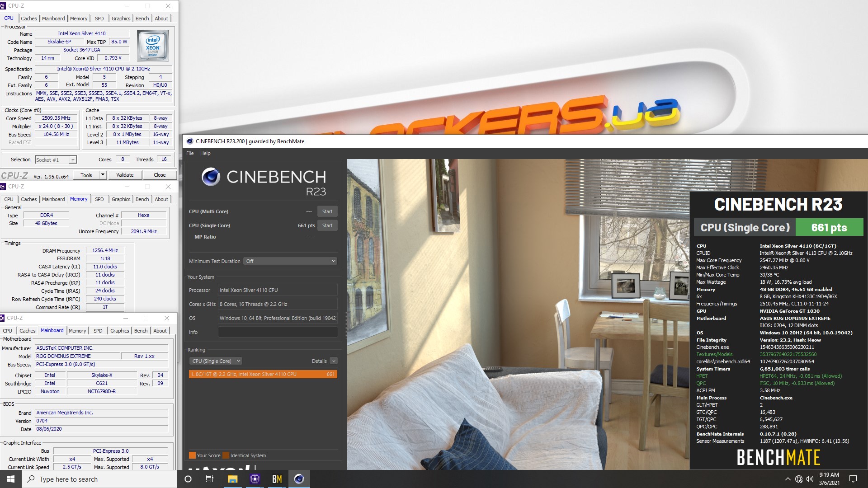Open network globe tray icon
This screenshot has height=488, width=868.
[799, 479]
